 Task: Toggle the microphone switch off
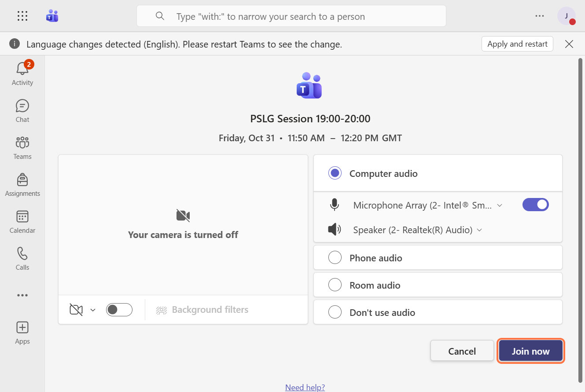point(535,205)
